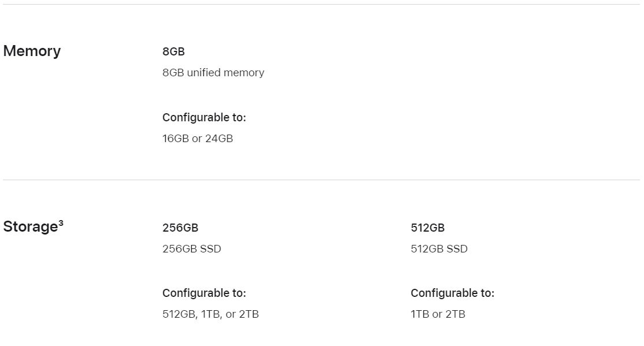Click the 24GB option text
Screen dimensions: 644x346
click(219, 139)
